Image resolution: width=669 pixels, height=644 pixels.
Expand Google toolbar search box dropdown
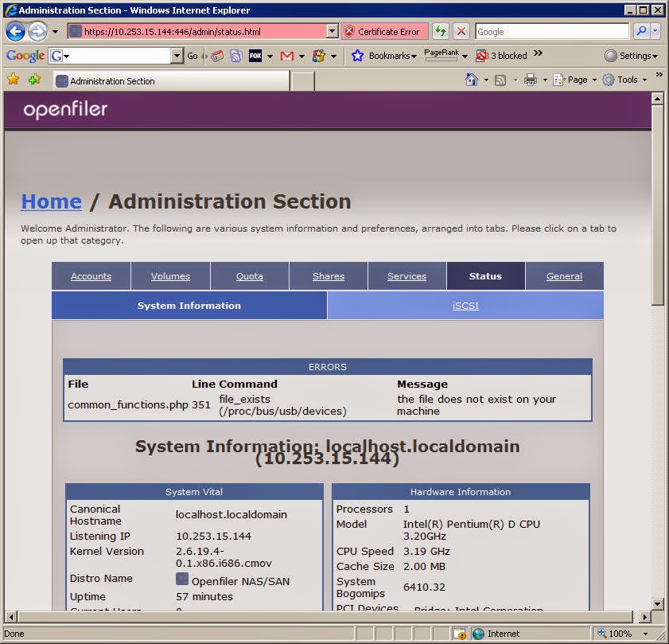[177, 56]
